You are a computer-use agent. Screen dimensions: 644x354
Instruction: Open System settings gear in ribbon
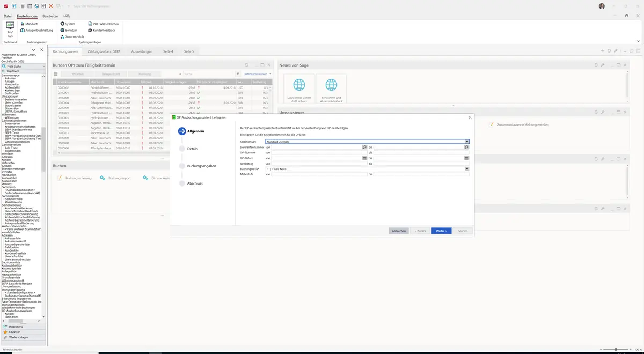[68, 24]
